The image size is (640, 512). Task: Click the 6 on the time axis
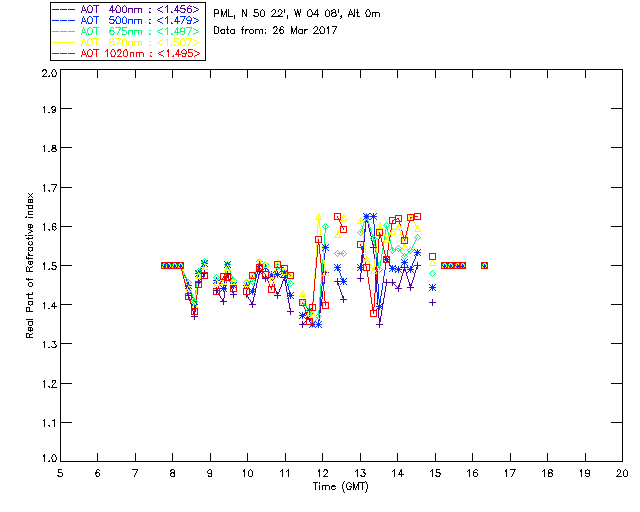pyautogui.click(x=98, y=473)
